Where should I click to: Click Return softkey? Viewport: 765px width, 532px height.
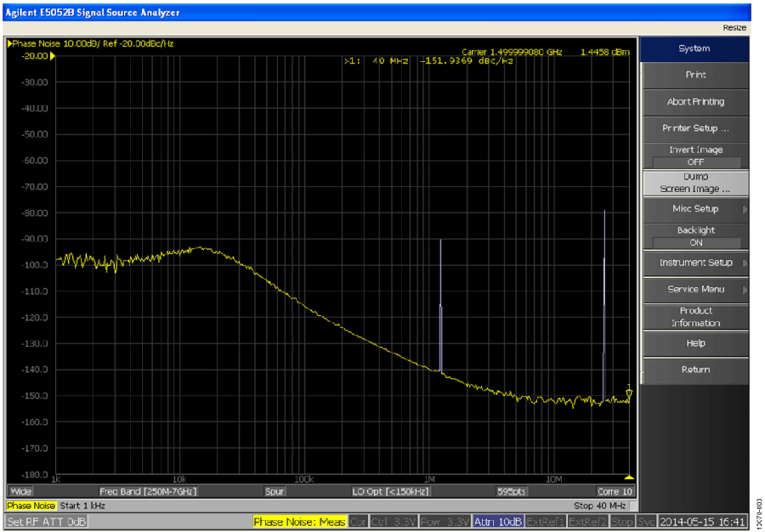[x=695, y=371]
